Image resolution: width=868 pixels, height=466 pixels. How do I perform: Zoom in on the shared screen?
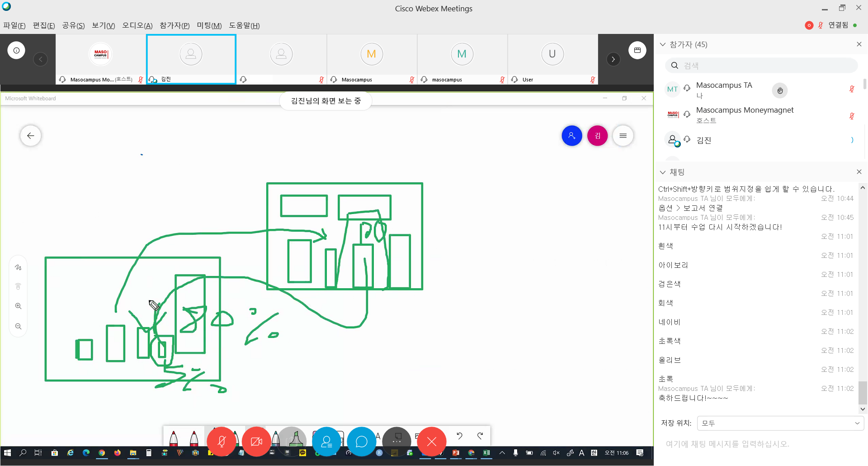(18, 306)
